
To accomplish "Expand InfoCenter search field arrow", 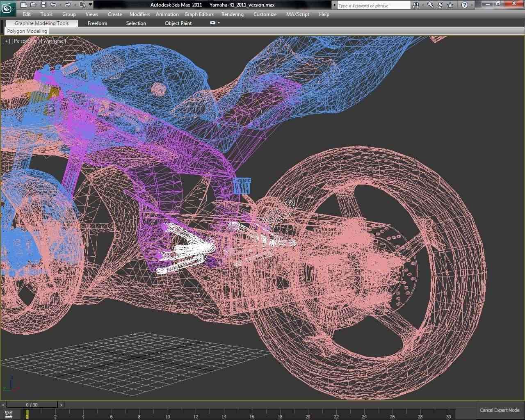I will 334,5.
